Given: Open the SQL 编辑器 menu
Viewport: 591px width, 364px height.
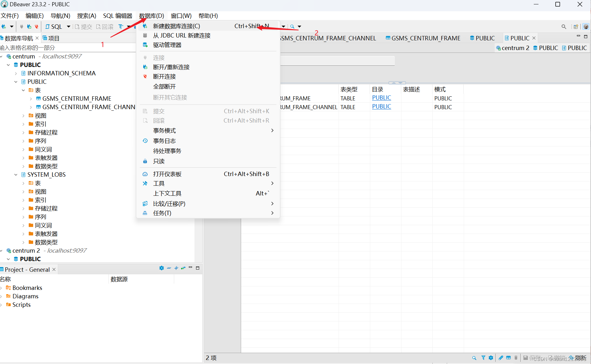Looking at the screenshot, I should click(118, 16).
